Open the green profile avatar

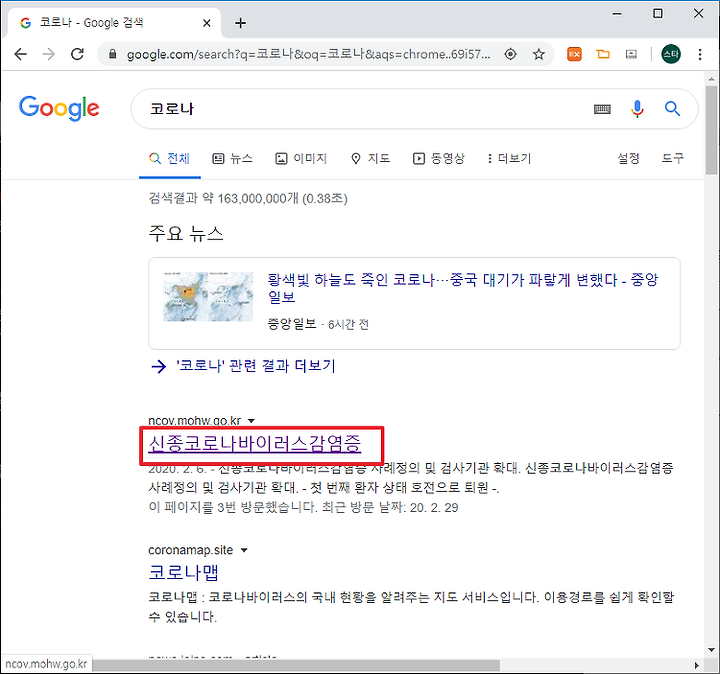[x=670, y=54]
